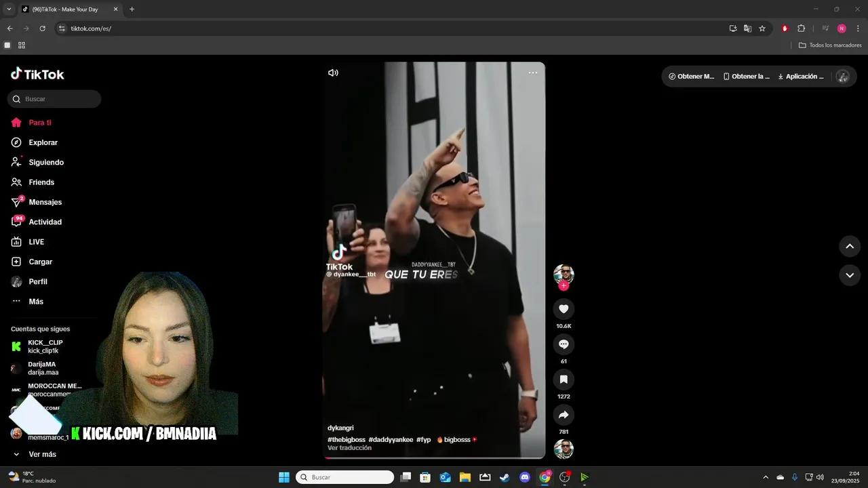Image resolution: width=868 pixels, height=488 pixels.
Task: Save the video with the bookmark icon
Action: tap(564, 380)
